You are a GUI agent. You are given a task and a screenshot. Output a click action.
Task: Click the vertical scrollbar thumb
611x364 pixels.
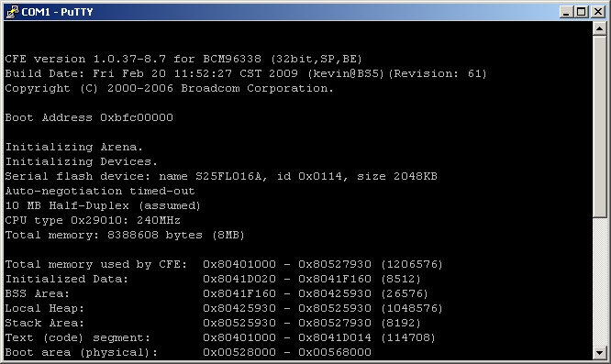(599, 127)
